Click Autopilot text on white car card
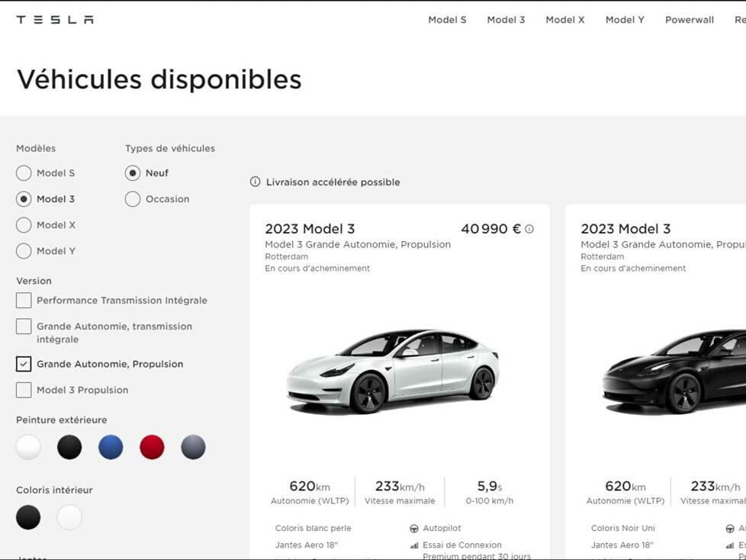The image size is (746, 560). click(x=442, y=528)
